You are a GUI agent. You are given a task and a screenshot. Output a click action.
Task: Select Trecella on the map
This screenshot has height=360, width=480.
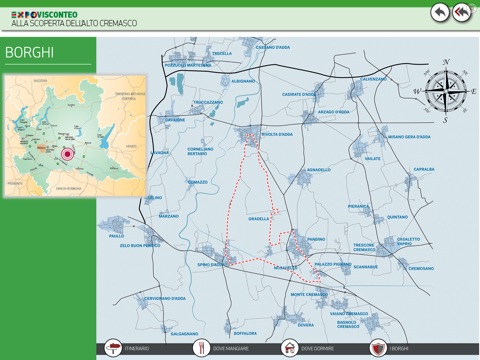pos(222,53)
